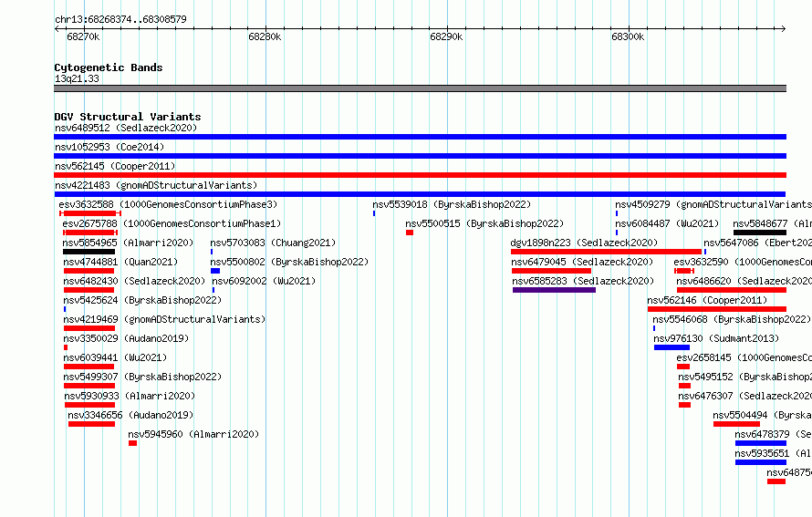812x517 pixels.
Task: Select the purple bar under nsv6585283
Action: 554,290
